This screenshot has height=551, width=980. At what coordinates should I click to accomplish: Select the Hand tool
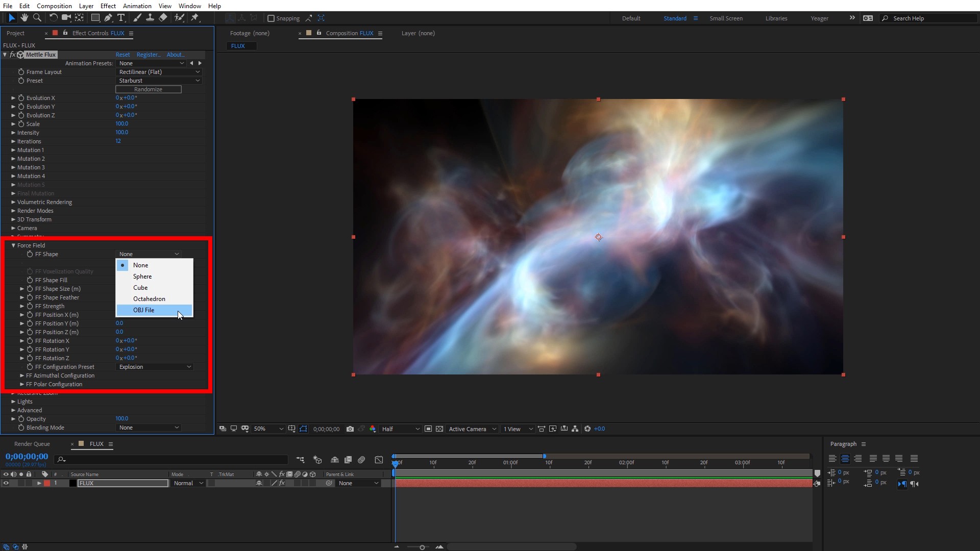click(24, 18)
